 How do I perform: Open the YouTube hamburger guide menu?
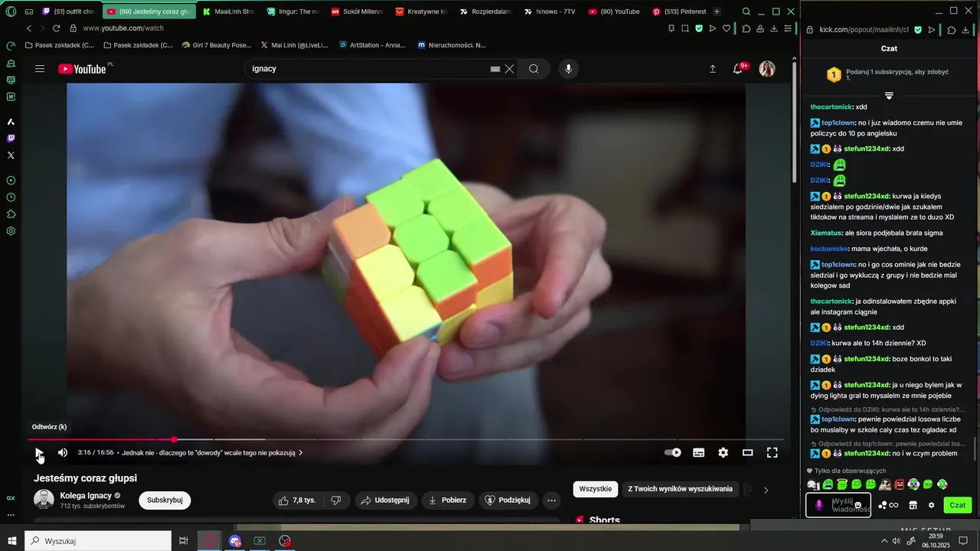coord(40,69)
